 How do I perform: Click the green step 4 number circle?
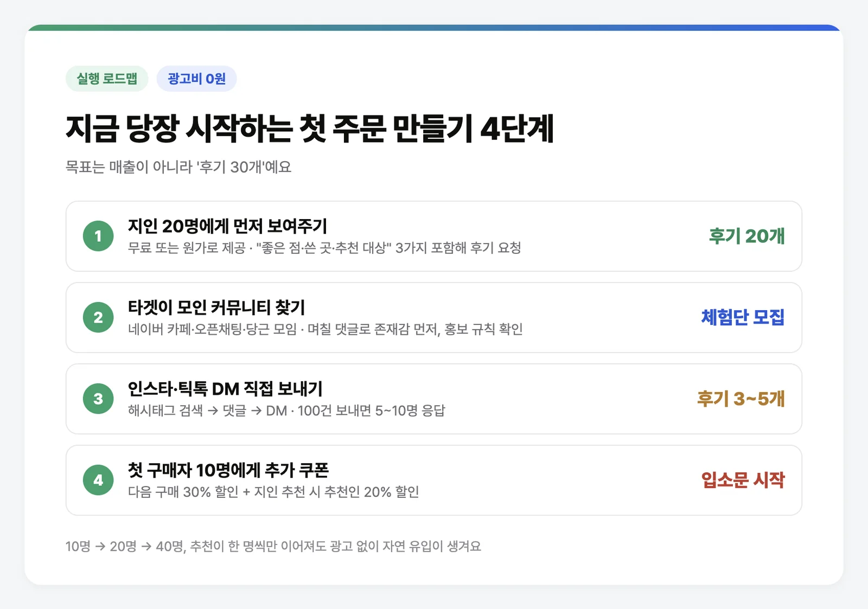[x=98, y=480]
